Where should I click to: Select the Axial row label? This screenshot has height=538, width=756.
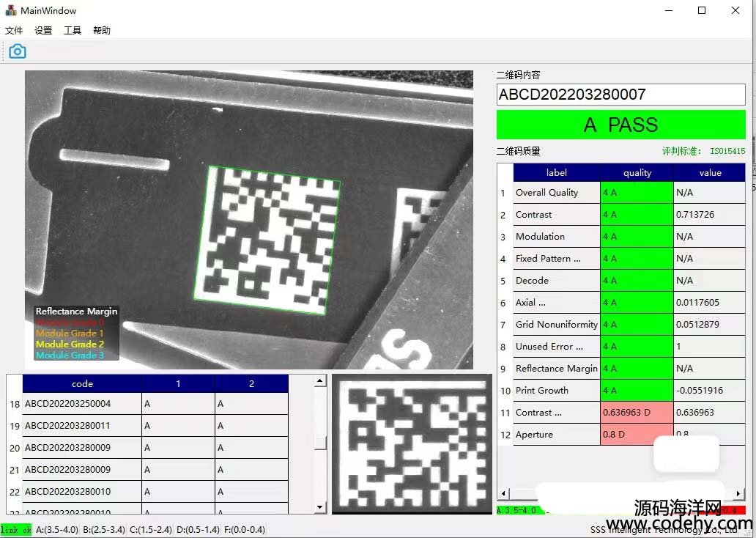click(x=530, y=303)
